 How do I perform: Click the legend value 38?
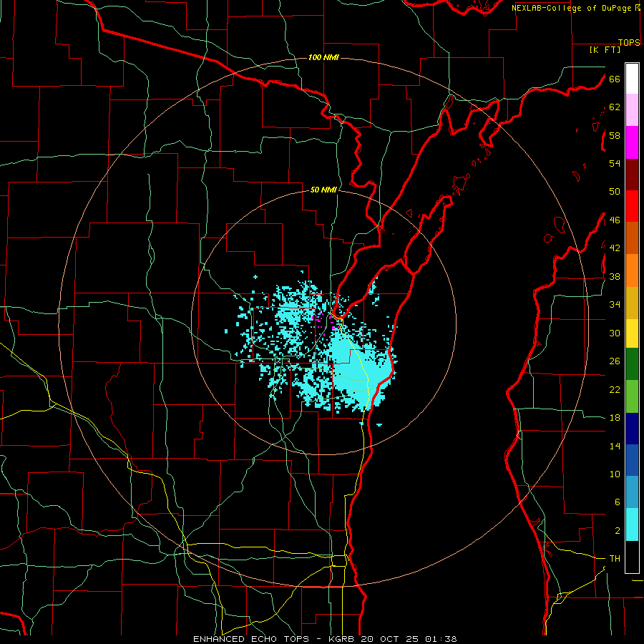coord(615,277)
